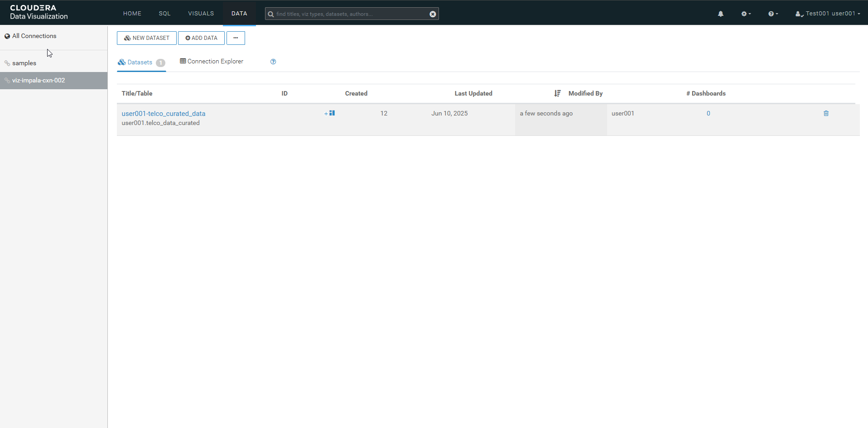Image resolution: width=868 pixels, height=428 pixels.
Task: Open the notifications bell icon
Action: (720, 14)
